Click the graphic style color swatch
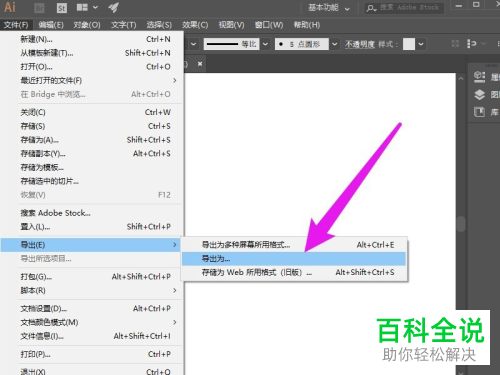Image resolution: width=500 pixels, height=375 pixels. pyautogui.click(x=409, y=44)
